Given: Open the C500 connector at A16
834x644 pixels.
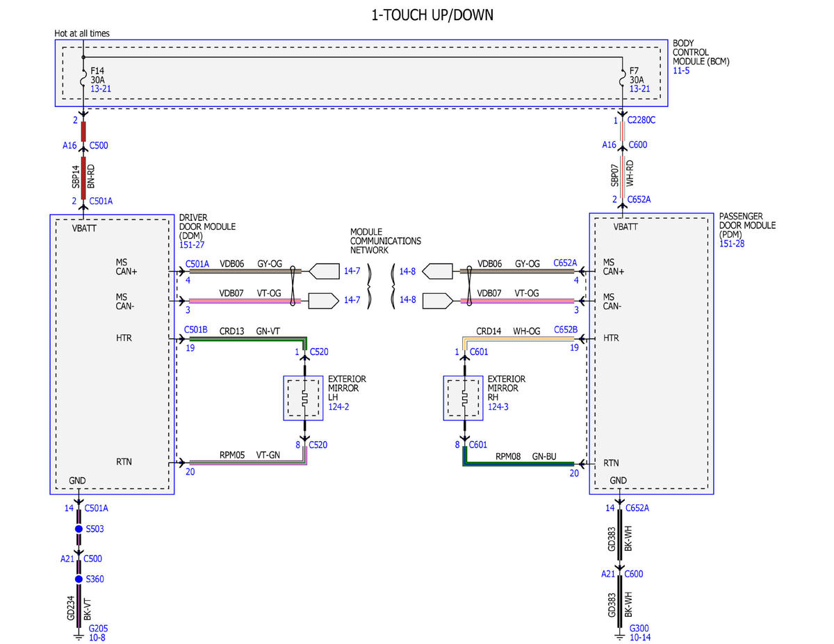Looking at the screenshot, I should [99, 145].
